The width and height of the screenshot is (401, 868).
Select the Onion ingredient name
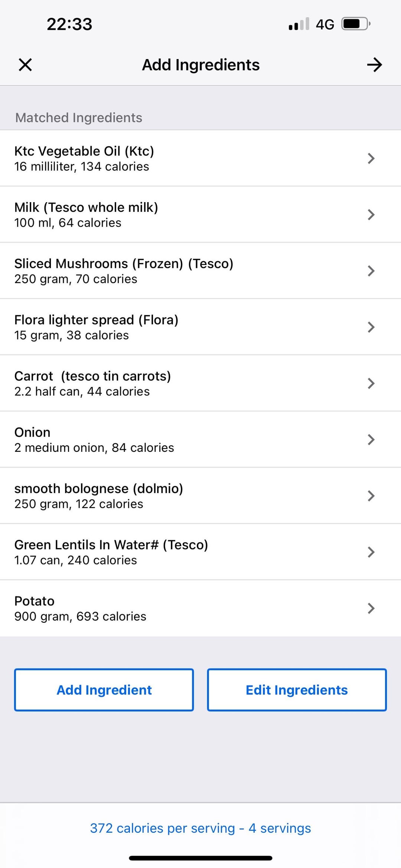click(x=32, y=432)
